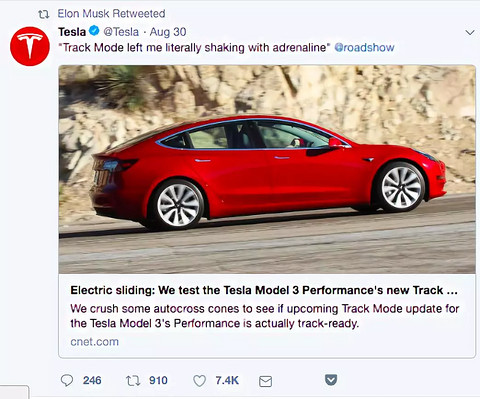This screenshot has height=399, width=480.
Task: Retweet the Tesla tweet using retweet icon
Action: (x=133, y=381)
